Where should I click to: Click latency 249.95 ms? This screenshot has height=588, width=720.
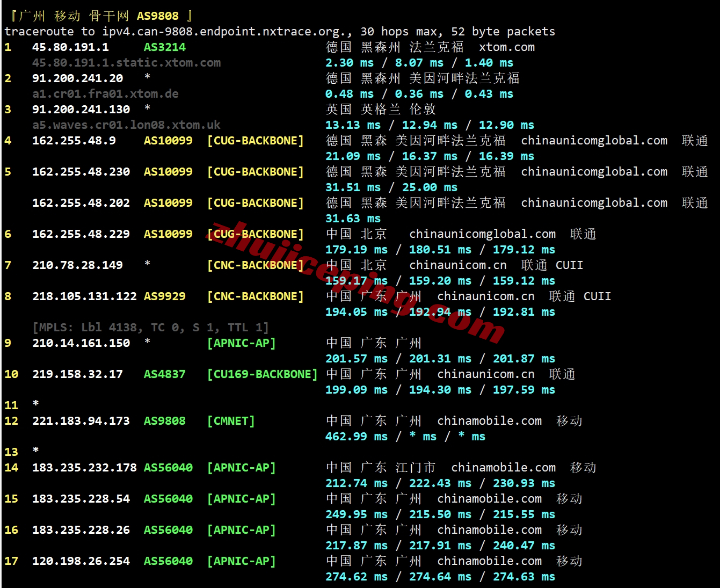357,514
